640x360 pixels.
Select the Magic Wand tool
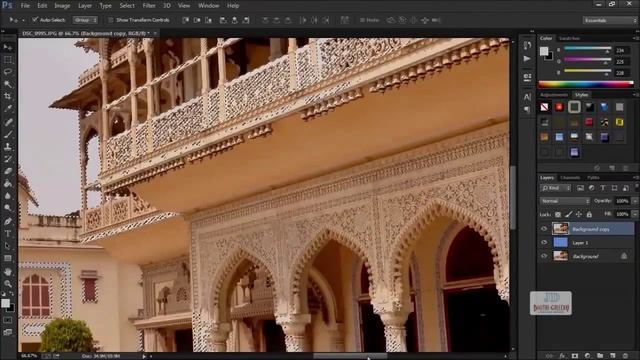point(8,84)
